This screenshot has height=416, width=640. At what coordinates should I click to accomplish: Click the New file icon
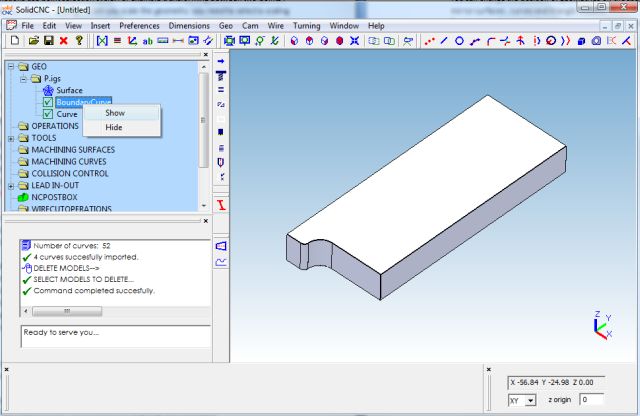[15, 41]
